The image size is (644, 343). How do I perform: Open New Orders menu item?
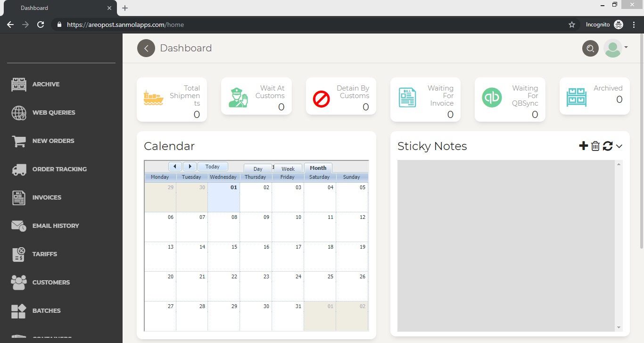tap(53, 141)
